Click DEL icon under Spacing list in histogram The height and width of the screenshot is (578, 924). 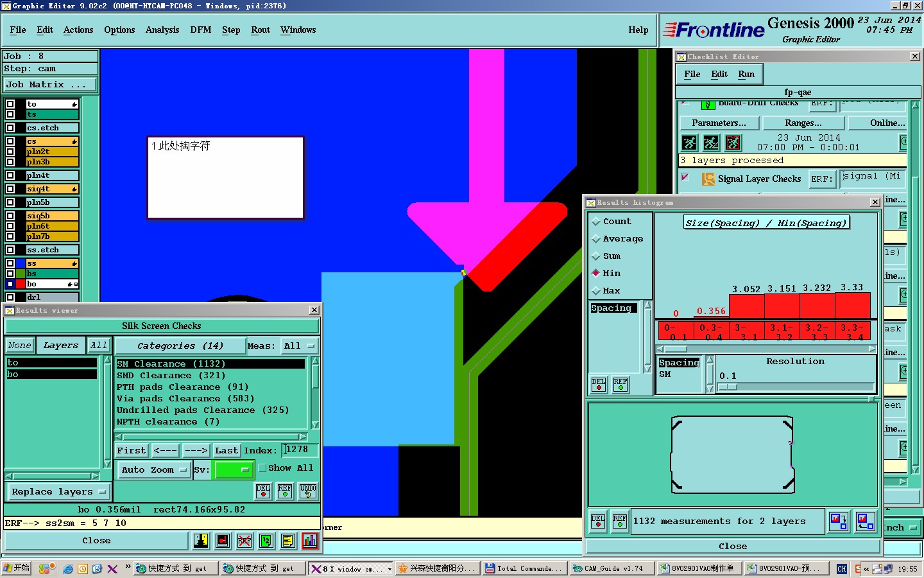(599, 385)
